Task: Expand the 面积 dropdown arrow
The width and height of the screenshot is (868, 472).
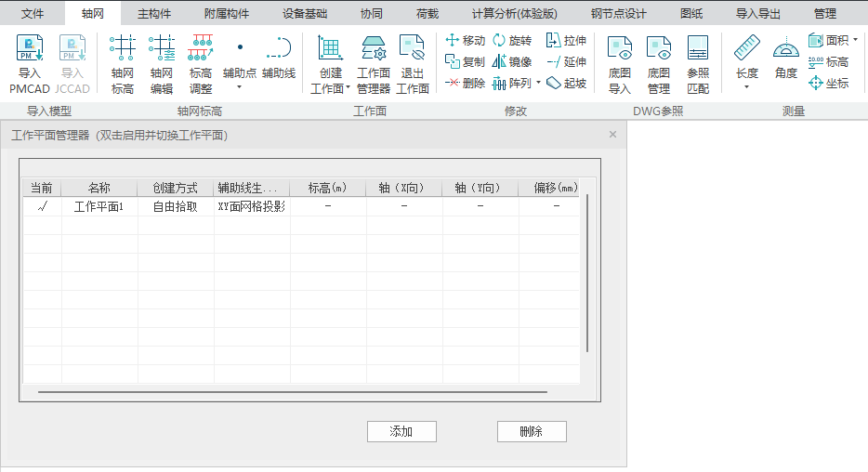Action: coord(855,40)
